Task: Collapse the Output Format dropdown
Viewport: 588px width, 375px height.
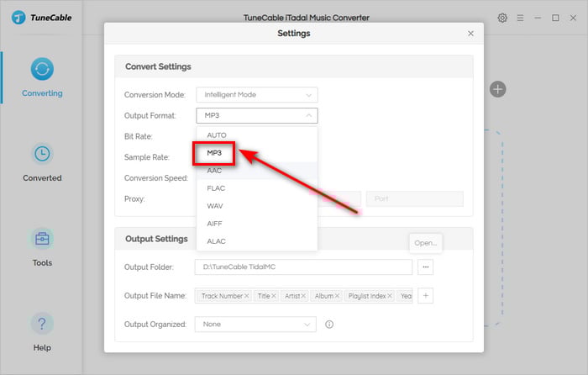Action: [257, 116]
